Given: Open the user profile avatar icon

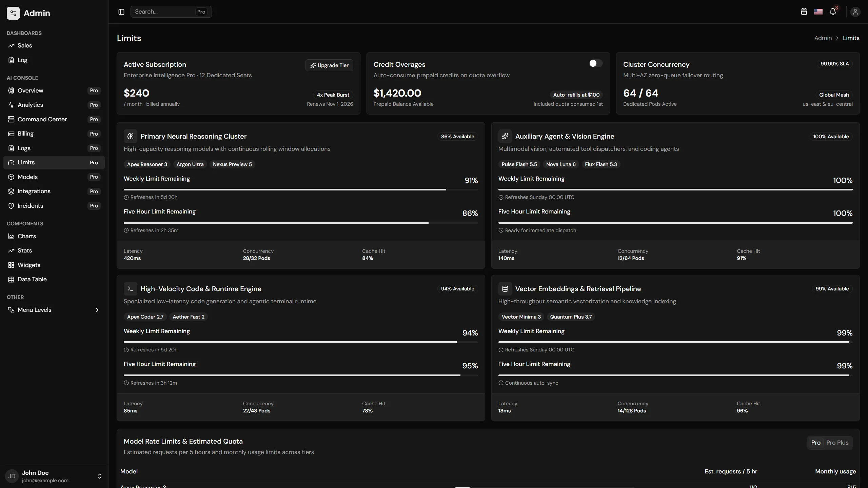Looking at the screenshot, I should click(x=855, y=12).
